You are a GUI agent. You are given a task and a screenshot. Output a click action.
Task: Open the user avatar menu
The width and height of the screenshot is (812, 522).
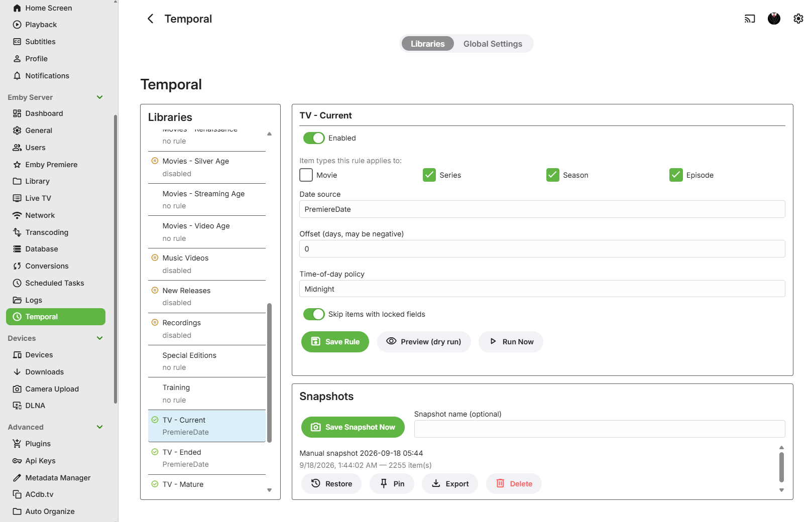[774, 19]
